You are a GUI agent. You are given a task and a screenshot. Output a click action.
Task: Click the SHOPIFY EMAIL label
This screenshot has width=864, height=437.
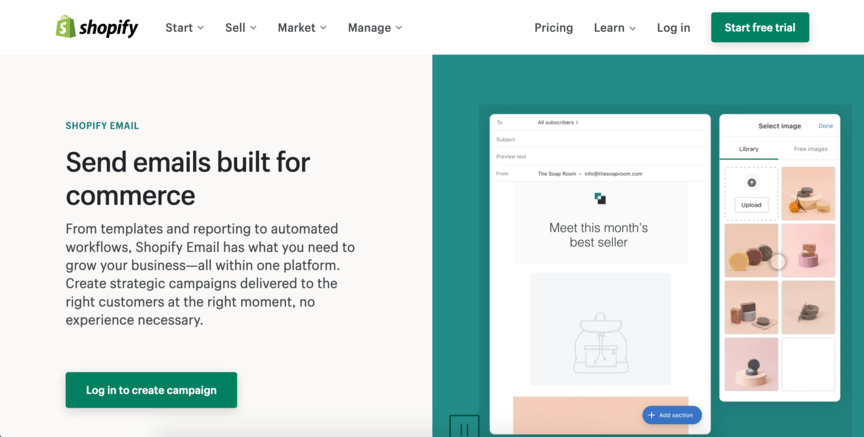[102, 126]
